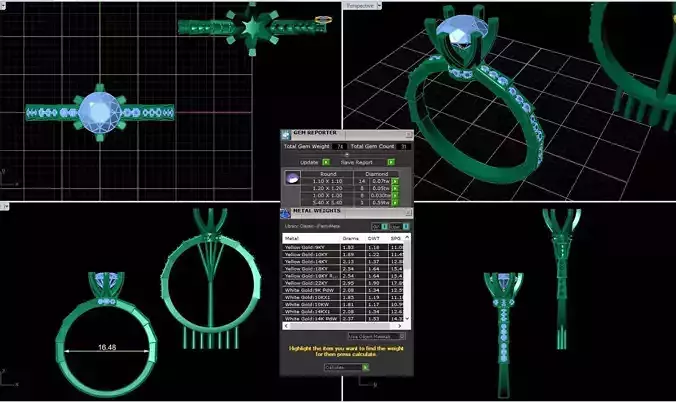
Task: Click the Total Gem Weight value field
Action: click(x=340, y=147)
